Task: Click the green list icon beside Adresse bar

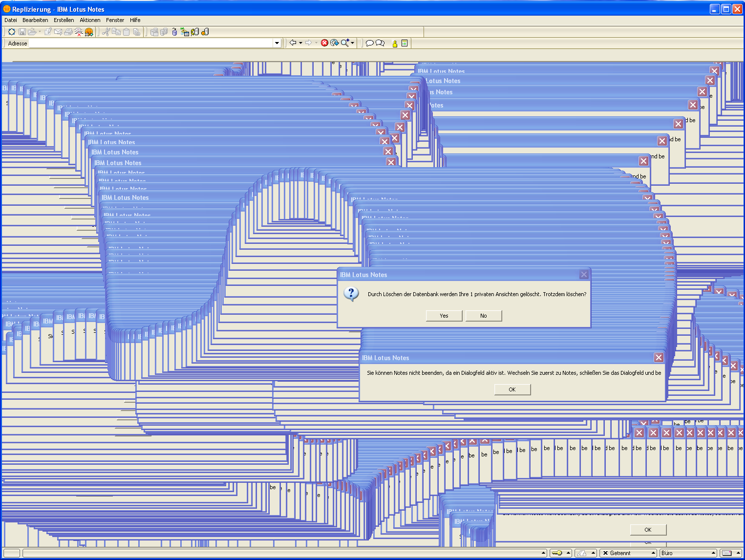Action: pyautogui.click(x=404, y=43)
